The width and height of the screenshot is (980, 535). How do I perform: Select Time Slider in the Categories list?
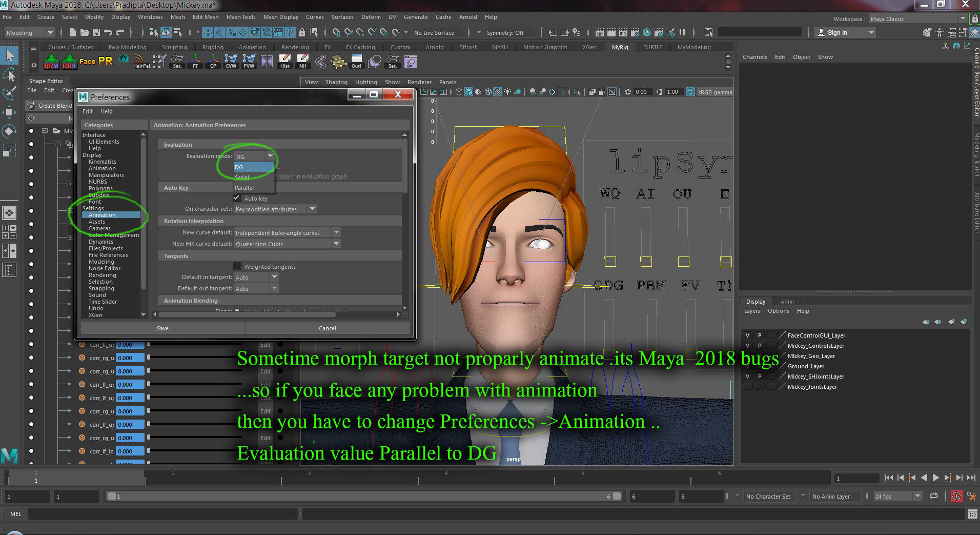(103, 302)
